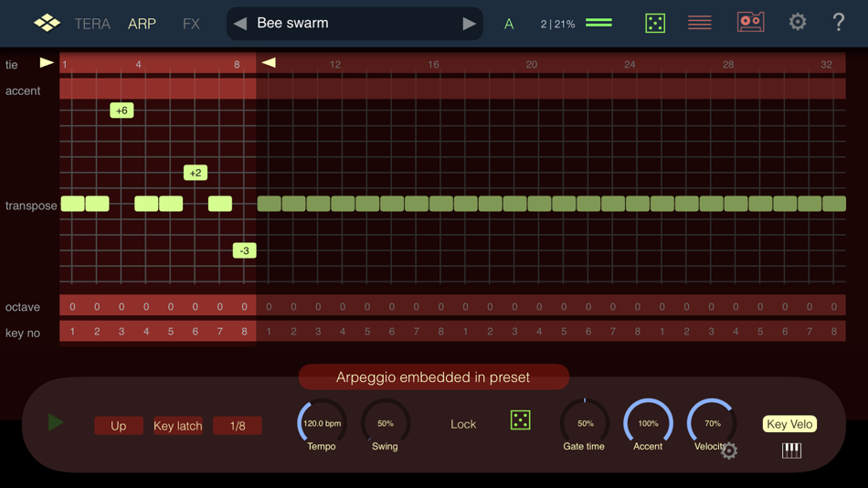Click the 2 | 21% CPU readout
The image size is (868, 488).
(557, 24)
